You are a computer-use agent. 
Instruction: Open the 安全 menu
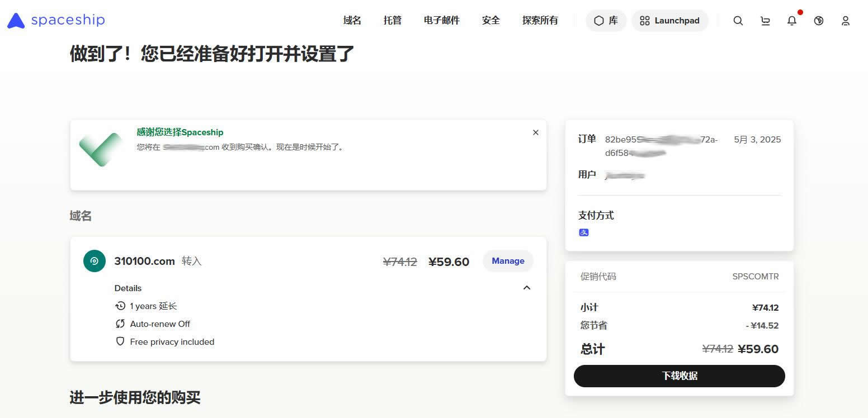(491, 21)
